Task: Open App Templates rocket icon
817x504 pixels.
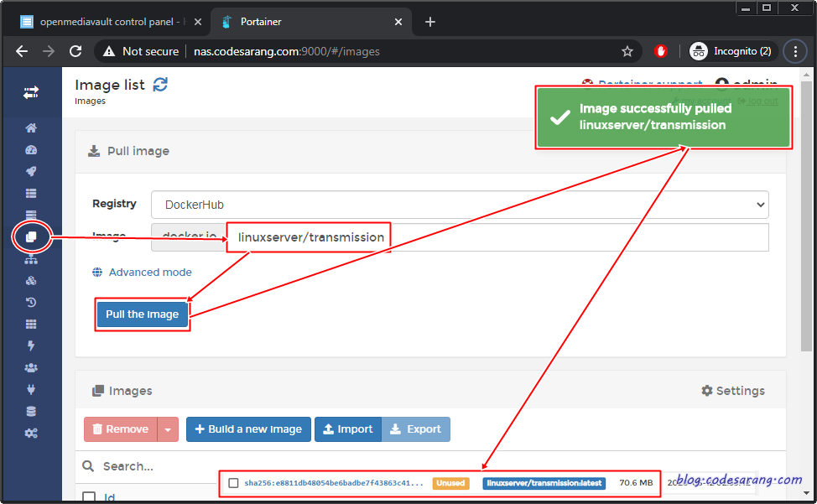Action: pyautogui.click(x=31, y=171)
